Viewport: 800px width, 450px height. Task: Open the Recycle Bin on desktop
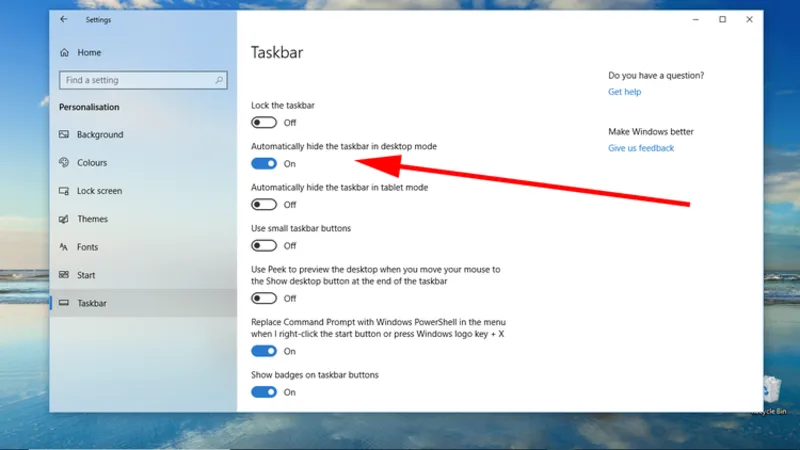(x=770, y=394)
